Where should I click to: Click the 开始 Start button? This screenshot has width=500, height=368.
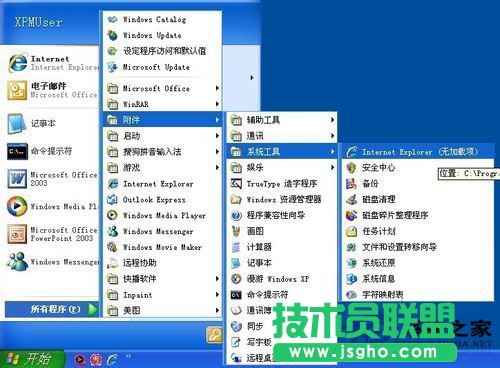point(32,359)
